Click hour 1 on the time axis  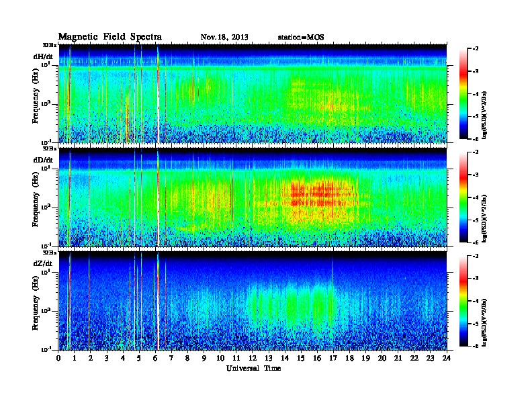pos(75,359)
